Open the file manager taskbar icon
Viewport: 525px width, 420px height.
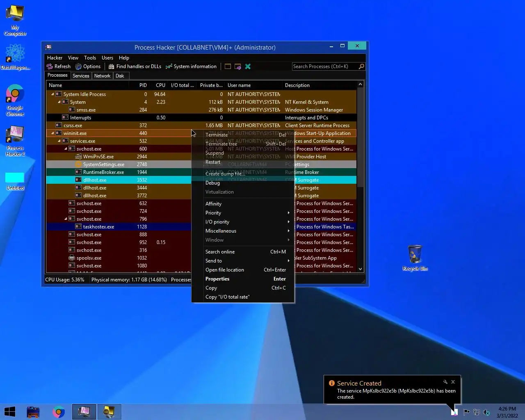coord(33,412)
